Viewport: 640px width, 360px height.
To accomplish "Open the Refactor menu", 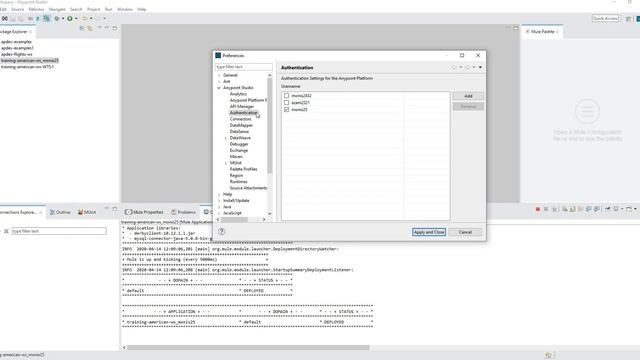I will 36,9.
